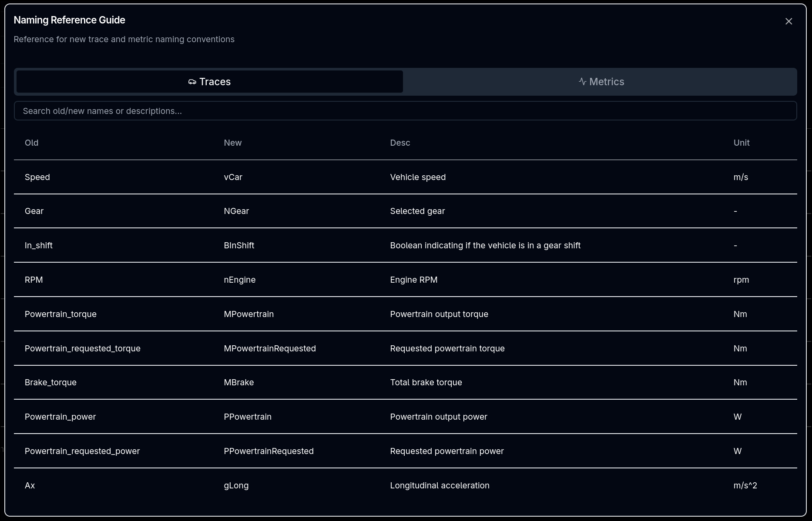Click the rpm unit cell
Screen dimensions: 812x521
(741, 280)
